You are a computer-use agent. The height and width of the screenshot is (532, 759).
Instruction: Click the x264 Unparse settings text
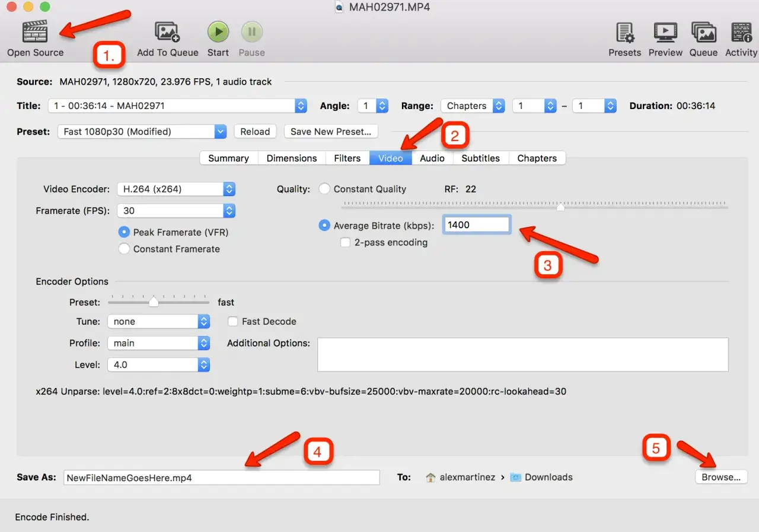click(x=301, y=392)
